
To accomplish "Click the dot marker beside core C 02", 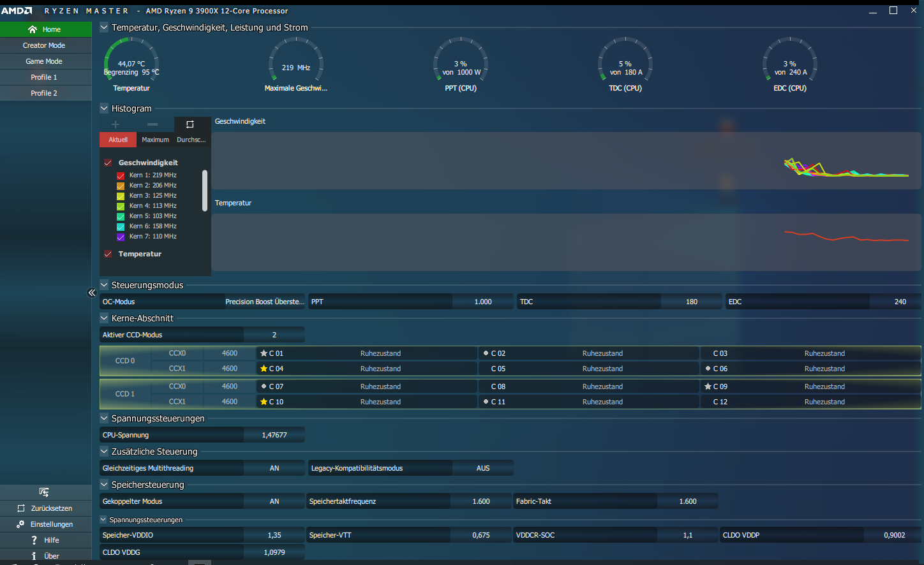I will [x=486, y=353].
